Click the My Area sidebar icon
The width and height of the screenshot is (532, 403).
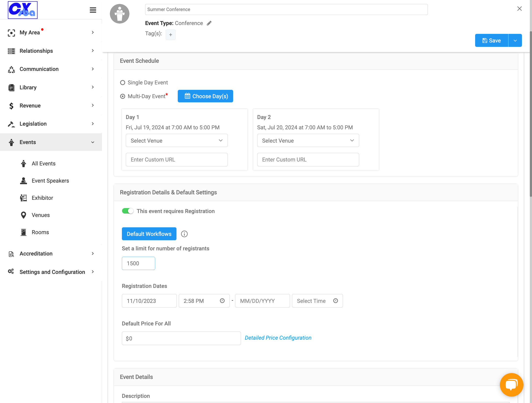[x=11, y=33]
